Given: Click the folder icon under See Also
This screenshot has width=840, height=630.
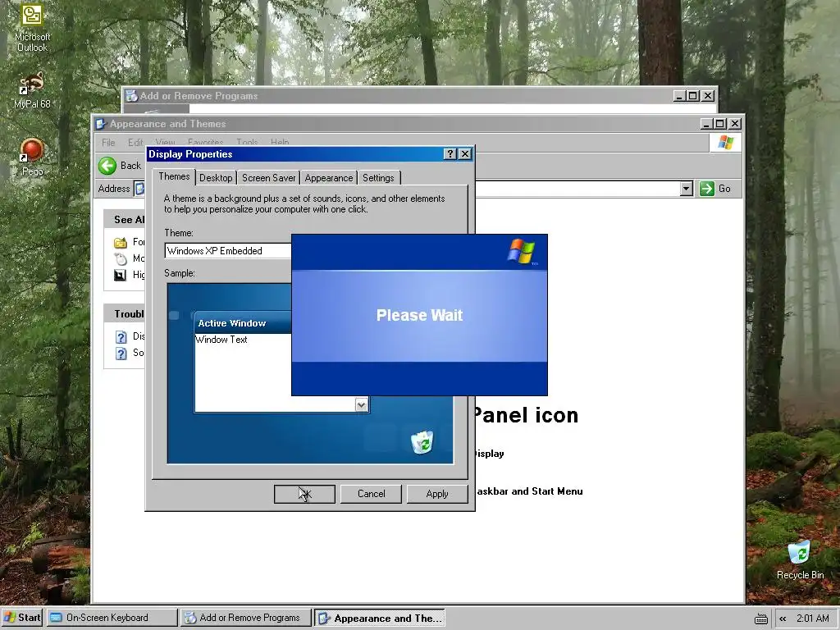Looking at the screenshot, I should click(x=121, y=243).
